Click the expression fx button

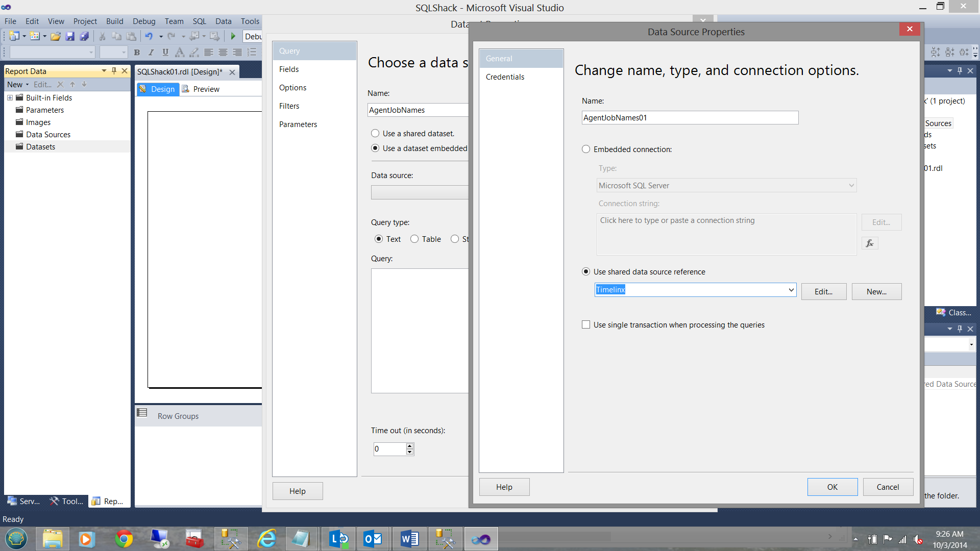(x=870, y=243)
